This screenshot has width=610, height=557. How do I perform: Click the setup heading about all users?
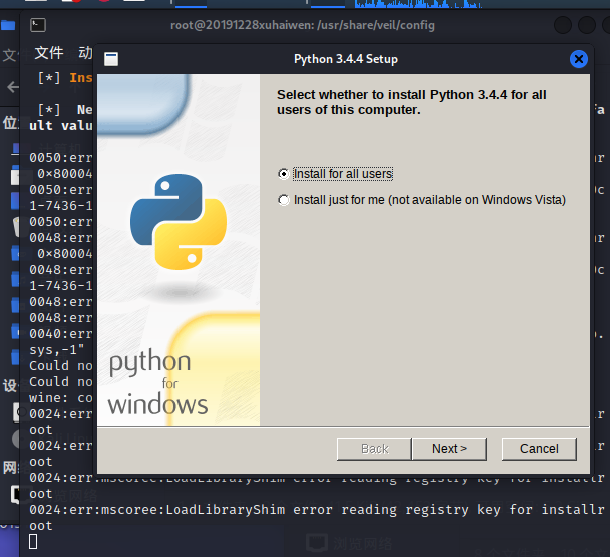pos(412,102)
